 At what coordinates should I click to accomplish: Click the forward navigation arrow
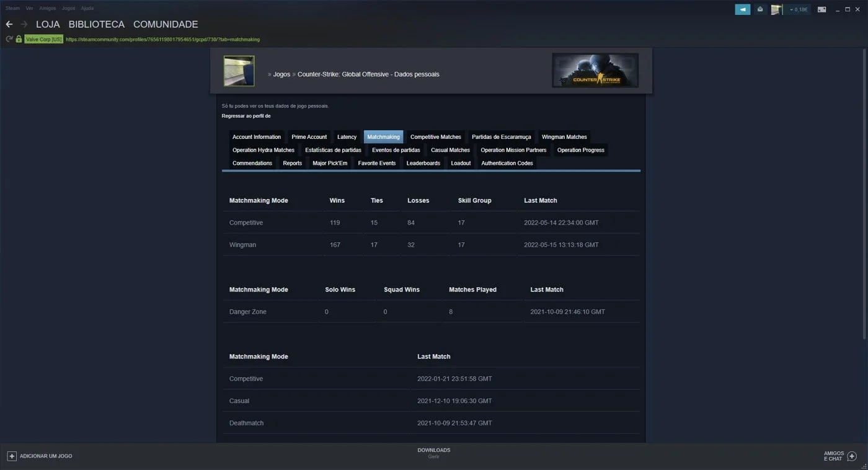point(24,24)
